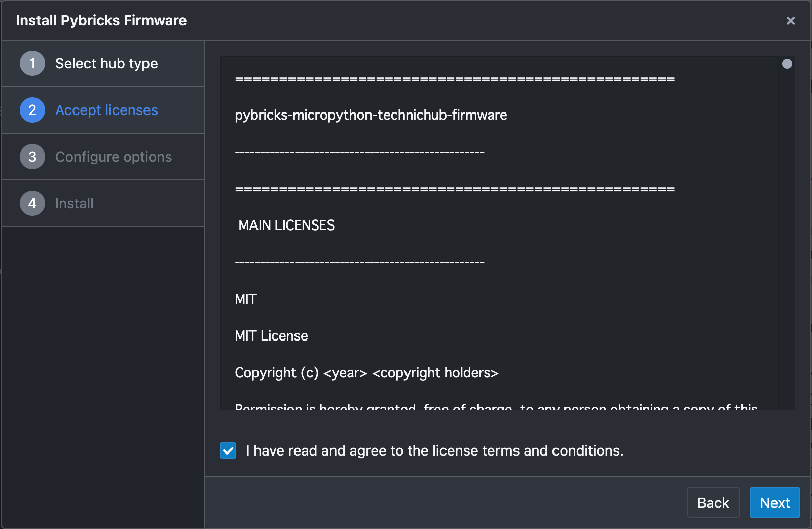Select the Accept licenses step

point(106,110)
